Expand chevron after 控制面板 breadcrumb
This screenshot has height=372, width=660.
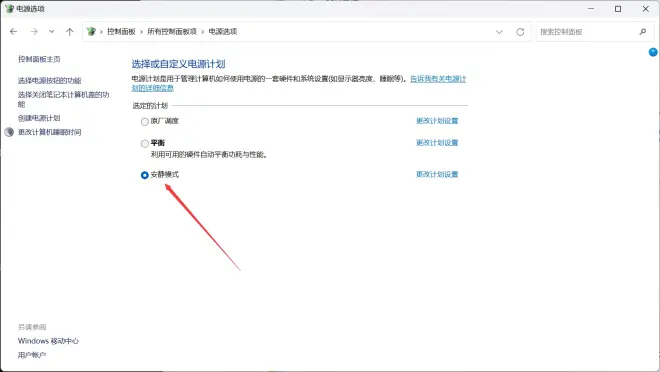[141, 32]
